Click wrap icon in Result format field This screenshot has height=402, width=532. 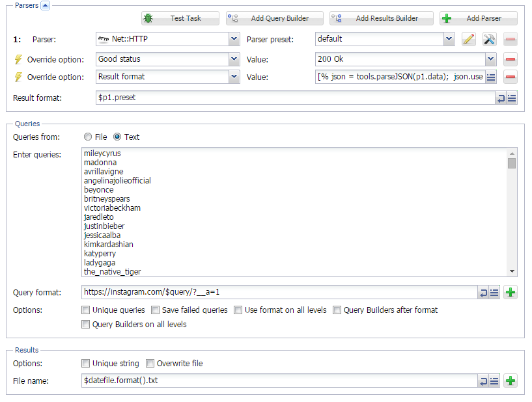(501, 98)
